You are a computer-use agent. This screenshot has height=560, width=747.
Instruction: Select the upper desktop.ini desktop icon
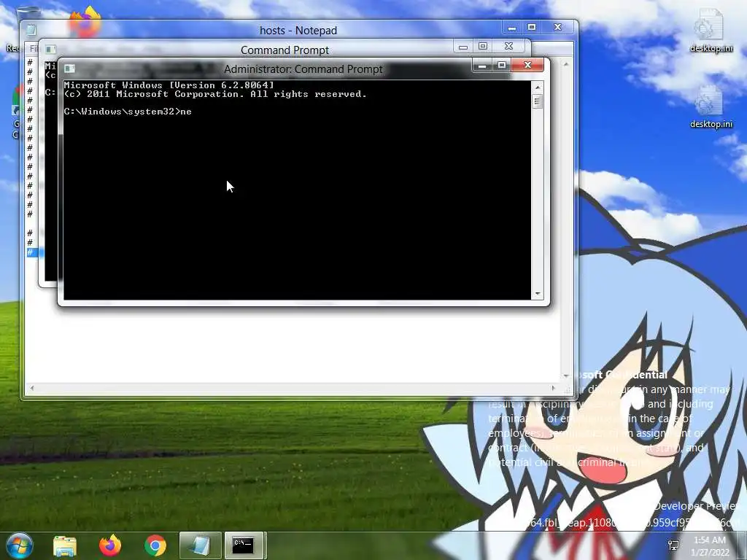(x=711, y=31)
